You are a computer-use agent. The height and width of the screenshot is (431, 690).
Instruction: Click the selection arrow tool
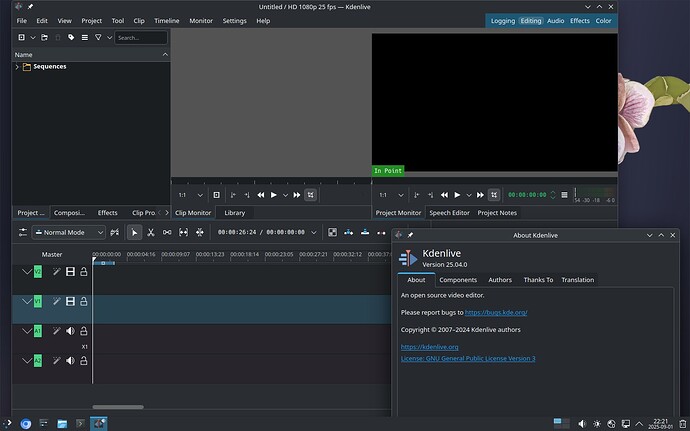pyautogui.click(x=134, y=232)
